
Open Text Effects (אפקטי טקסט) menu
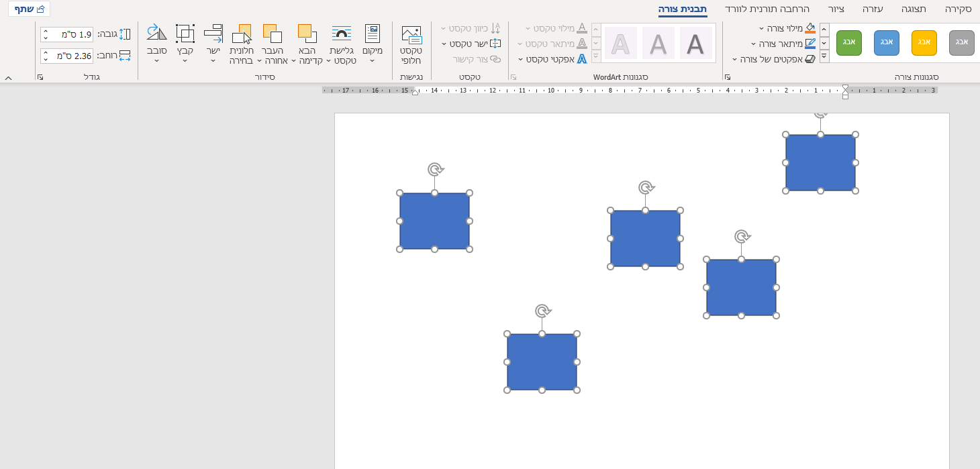pyautogui.click(x=552, y=59)
